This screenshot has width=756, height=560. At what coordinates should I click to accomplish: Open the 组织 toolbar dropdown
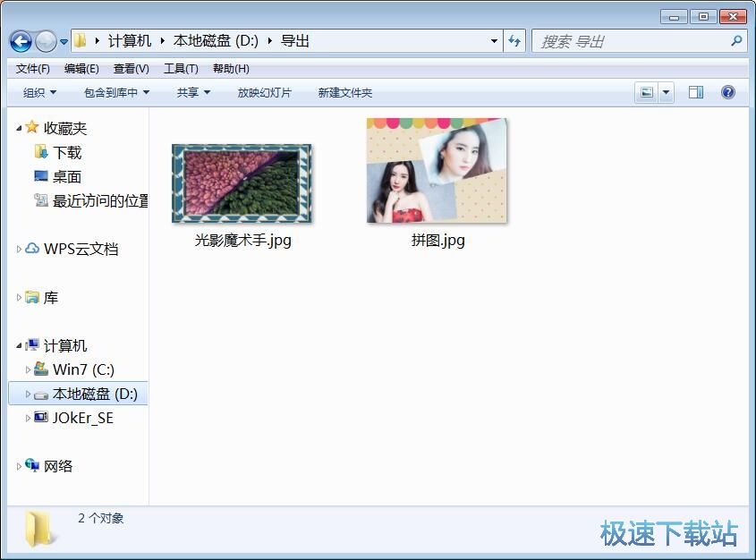(x=39, y=92)
